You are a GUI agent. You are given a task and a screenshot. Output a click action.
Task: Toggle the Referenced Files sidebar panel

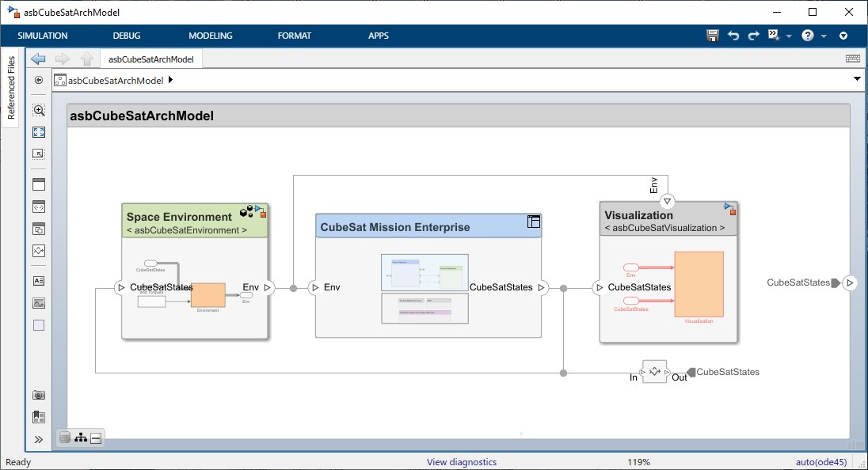(11, 83)
